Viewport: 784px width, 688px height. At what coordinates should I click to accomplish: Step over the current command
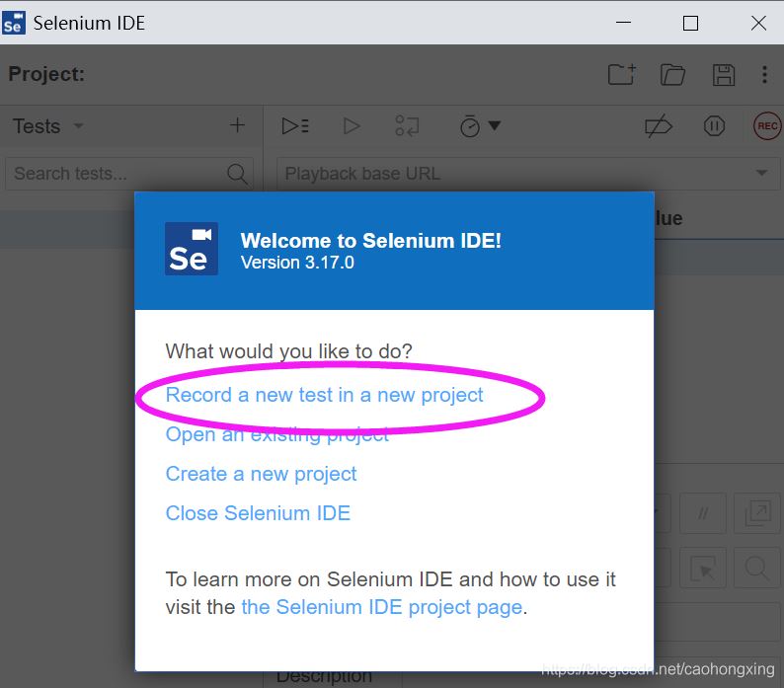407,126
